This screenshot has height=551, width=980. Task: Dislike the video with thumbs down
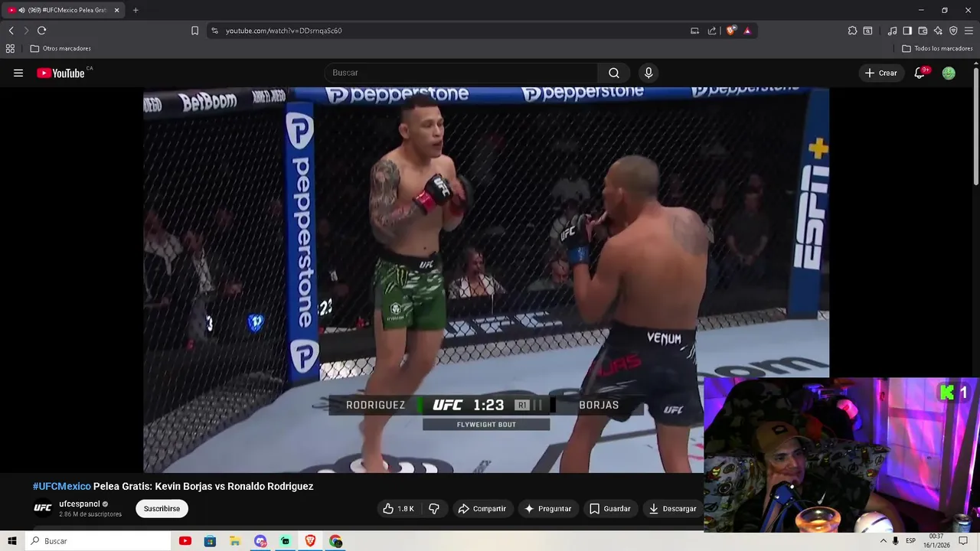pos(434,508)
